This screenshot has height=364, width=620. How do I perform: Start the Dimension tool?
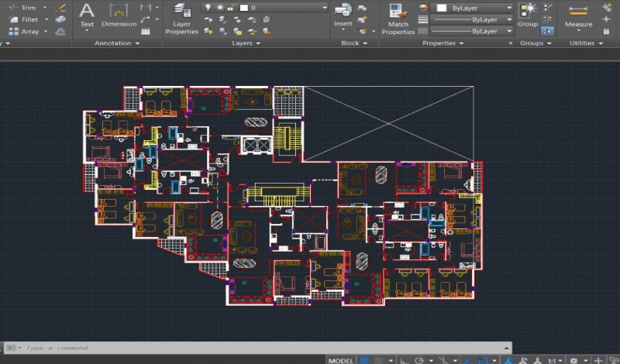[119, 15]
